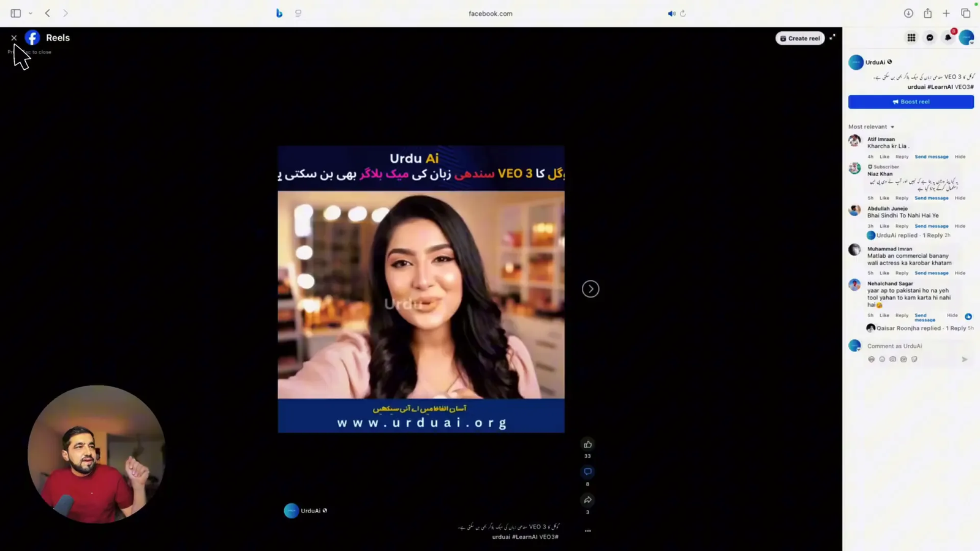Open the Safari share icon
Viewport: 980px width, 551px height.
coord(928,13)
